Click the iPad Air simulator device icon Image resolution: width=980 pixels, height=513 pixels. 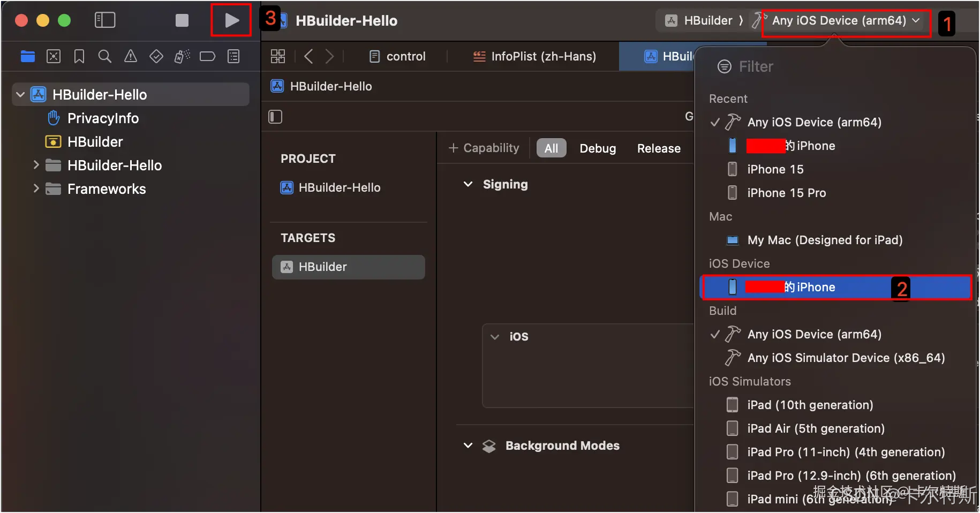(732, 428)
